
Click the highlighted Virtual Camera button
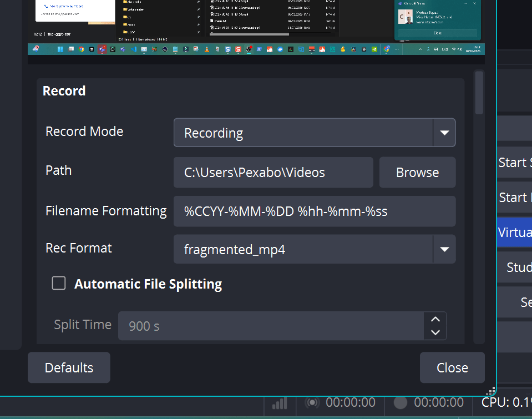(515, 232)
